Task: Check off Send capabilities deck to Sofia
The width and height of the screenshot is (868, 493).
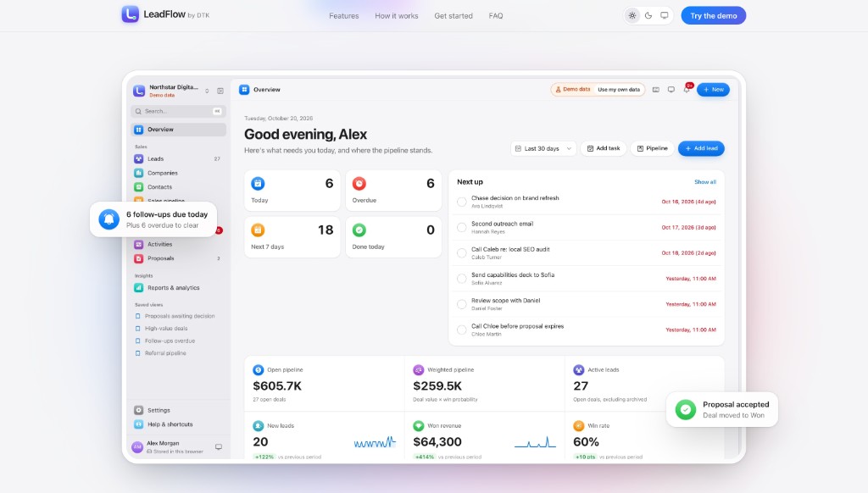Action: coord(462,279)
